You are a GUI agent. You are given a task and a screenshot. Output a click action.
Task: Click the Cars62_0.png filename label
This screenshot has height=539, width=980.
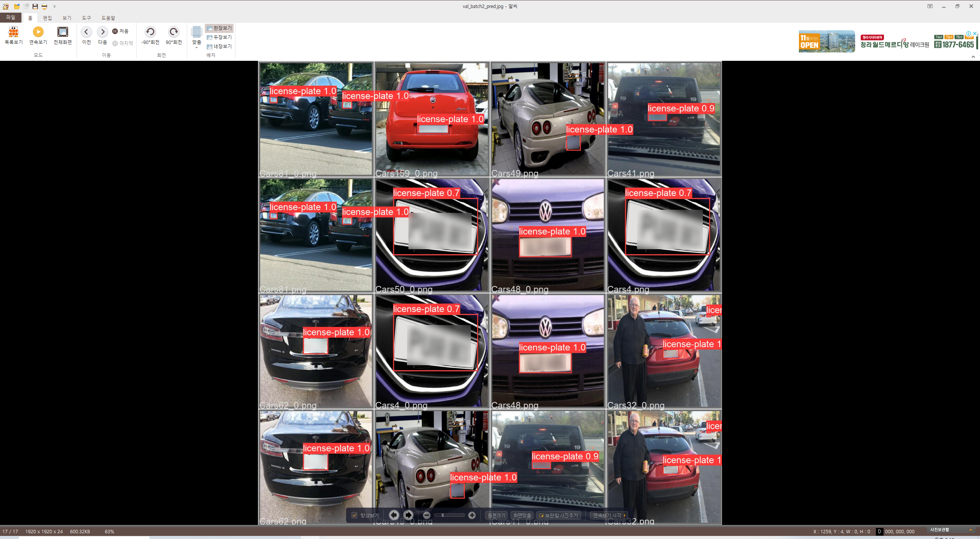point(288,405)
